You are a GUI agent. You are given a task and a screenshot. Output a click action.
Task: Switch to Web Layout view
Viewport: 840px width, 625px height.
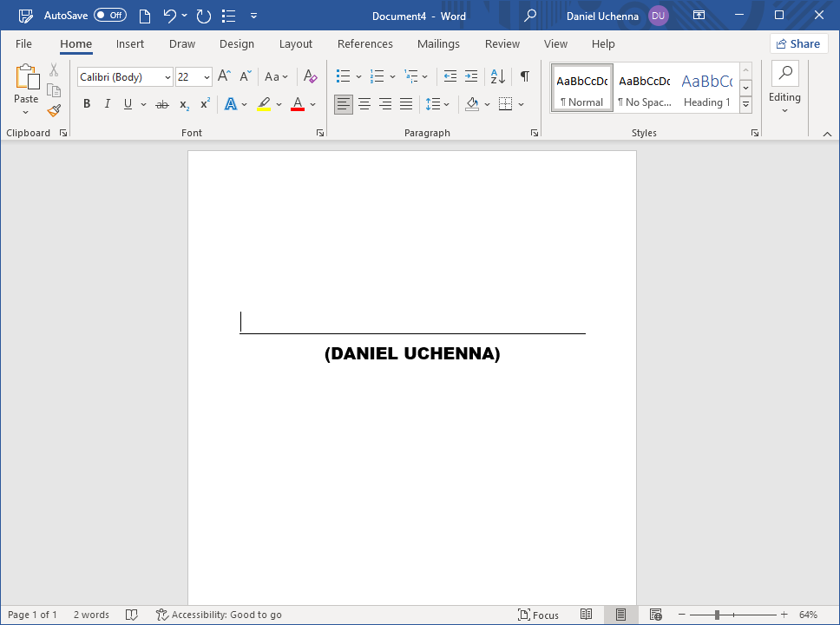[x=656, y=615]
